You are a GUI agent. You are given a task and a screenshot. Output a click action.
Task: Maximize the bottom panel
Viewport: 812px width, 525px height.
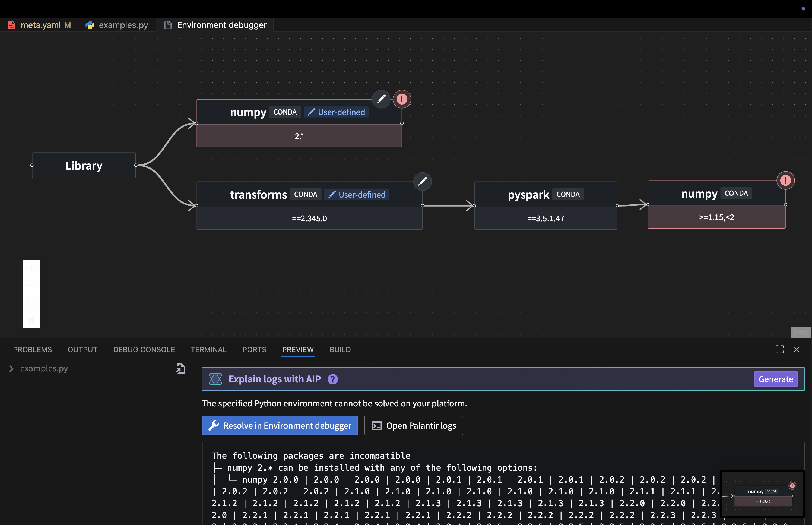click(x=779, y=349)
